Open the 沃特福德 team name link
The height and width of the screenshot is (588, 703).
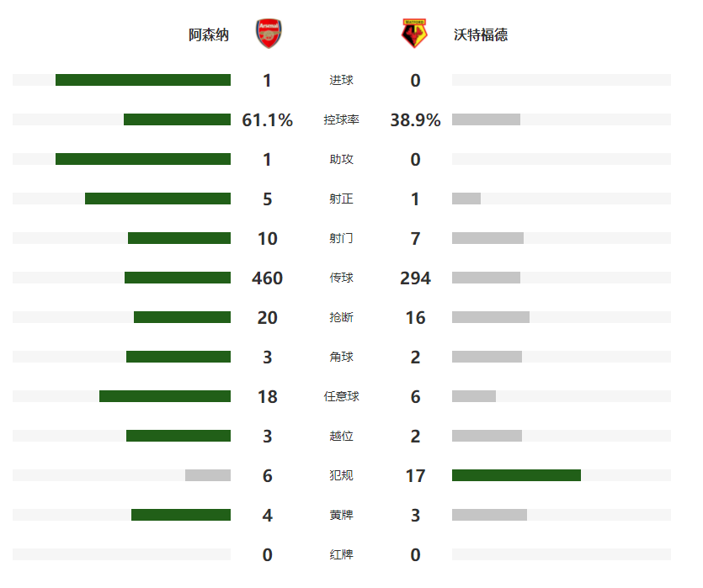coord(481,34)
